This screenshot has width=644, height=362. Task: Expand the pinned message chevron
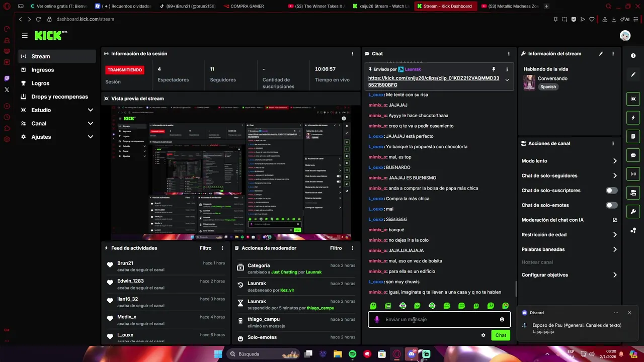click(507, 80)
